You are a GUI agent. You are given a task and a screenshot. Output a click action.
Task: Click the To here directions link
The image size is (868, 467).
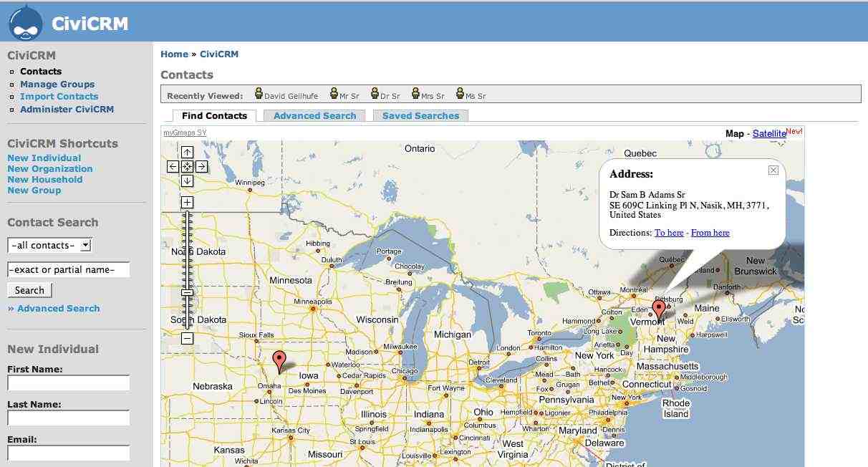pyautogui.click(x=669, y=233)
